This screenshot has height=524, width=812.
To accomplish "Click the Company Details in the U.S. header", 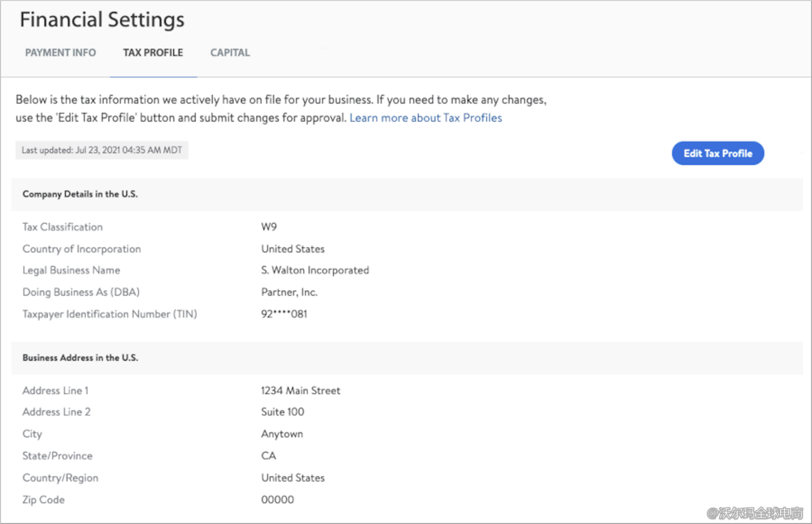I will pyautogui.click(x=80, y=194).
